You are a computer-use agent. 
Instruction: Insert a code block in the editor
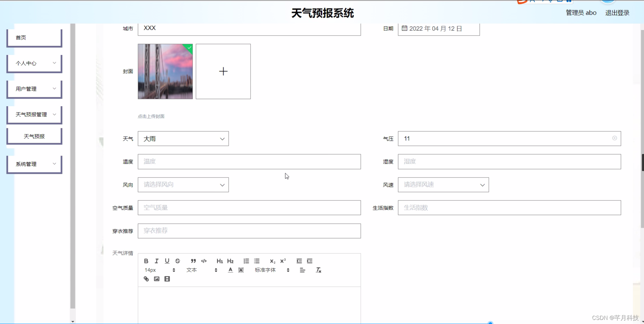point(203,261)
